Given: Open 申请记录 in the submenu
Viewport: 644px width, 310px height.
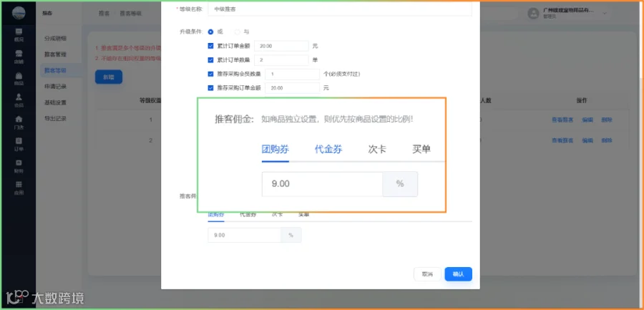Looking at the screenshot, I should (x=55, y=87).
